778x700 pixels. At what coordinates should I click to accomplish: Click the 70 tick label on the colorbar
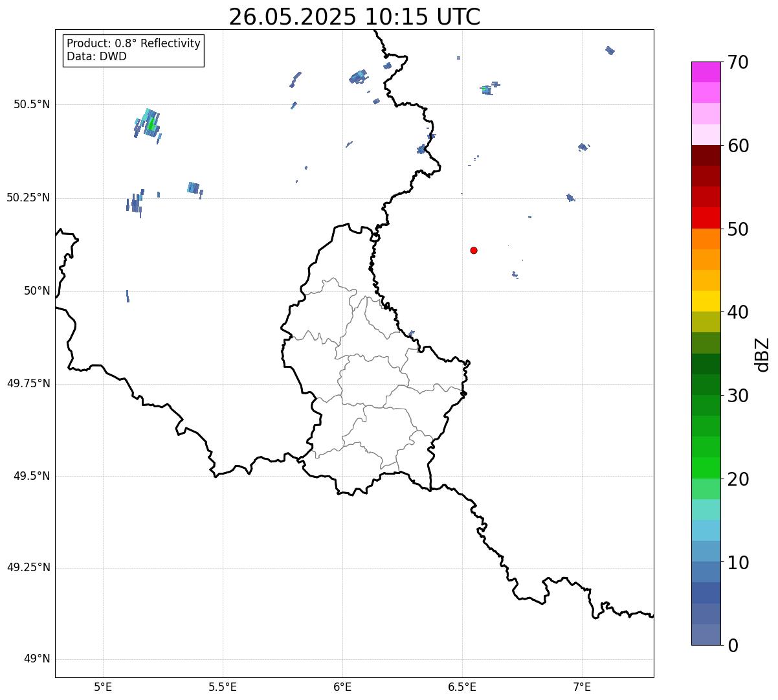[x=738, y=62]
